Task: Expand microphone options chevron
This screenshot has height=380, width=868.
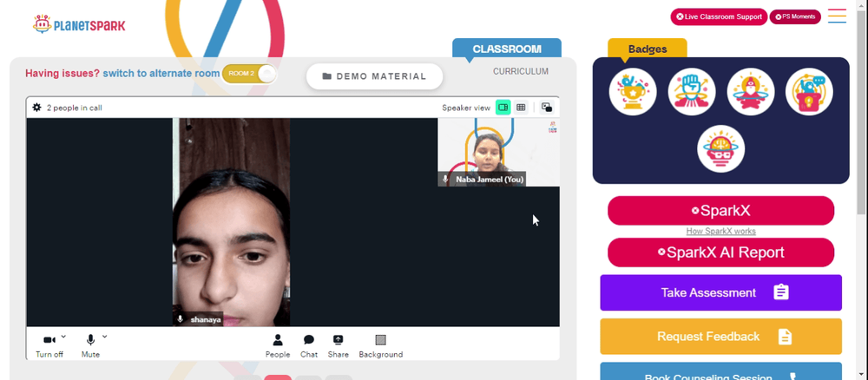Action: pos(105,336)
